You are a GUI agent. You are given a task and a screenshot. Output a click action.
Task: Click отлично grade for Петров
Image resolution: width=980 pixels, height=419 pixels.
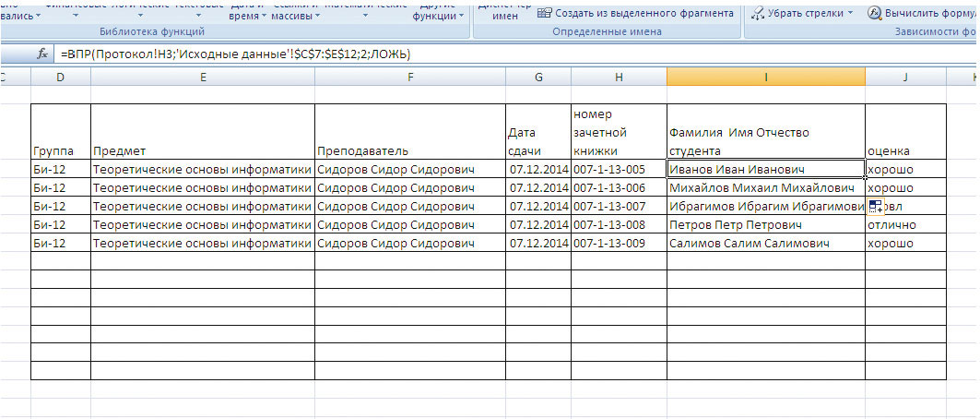pyautogui.click(x=905, y=224)
